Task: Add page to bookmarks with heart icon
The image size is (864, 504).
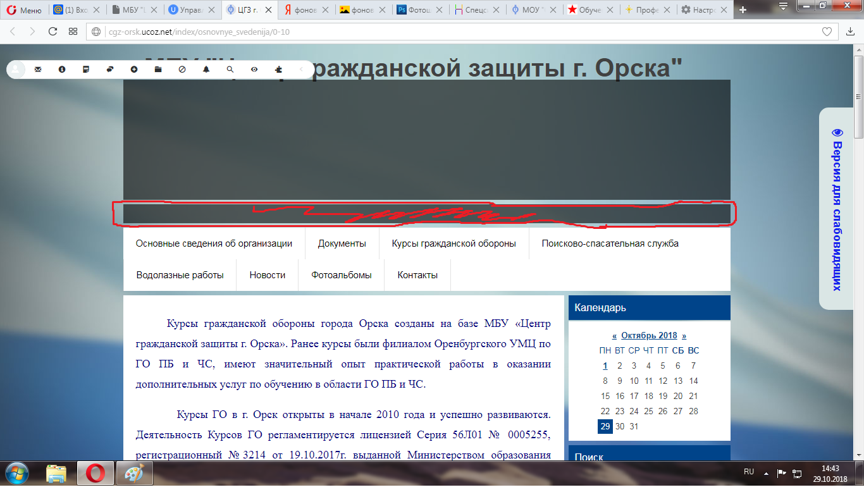Action: [826, 32]
